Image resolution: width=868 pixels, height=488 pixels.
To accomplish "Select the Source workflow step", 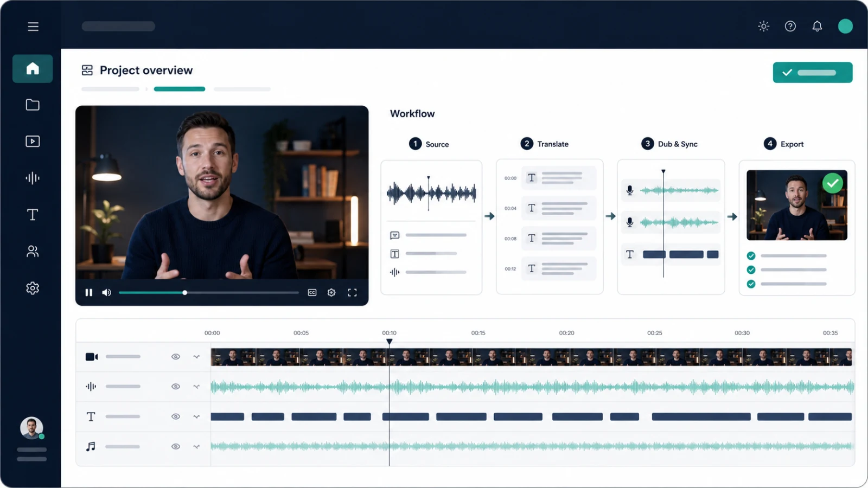I will [x=429, y=144].
